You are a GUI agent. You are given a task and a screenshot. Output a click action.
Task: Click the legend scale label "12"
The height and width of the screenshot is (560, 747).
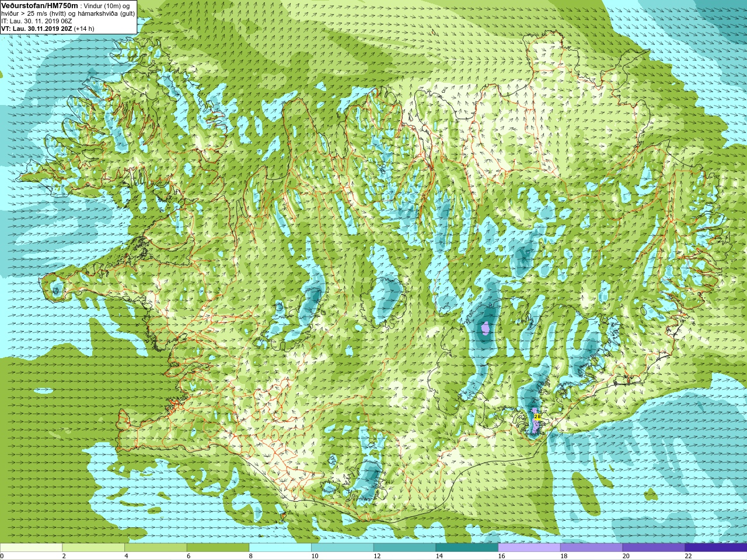coord(377,556)
